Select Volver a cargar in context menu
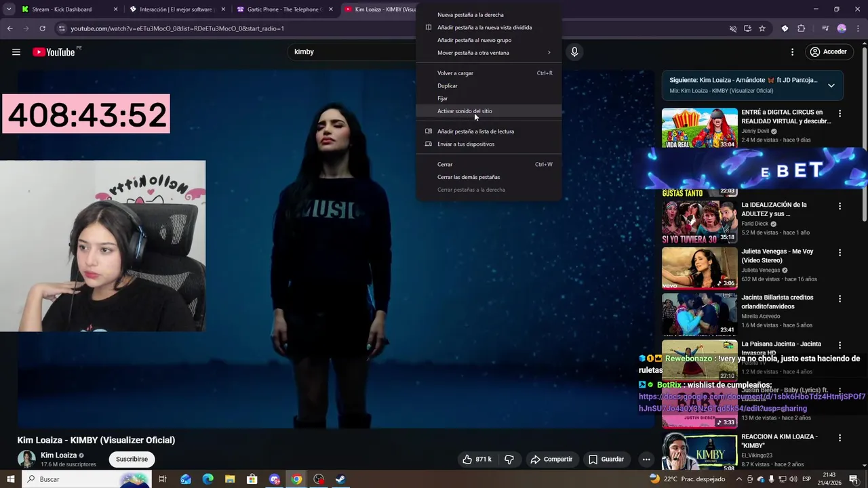The image size is (868, 488). 489,73
